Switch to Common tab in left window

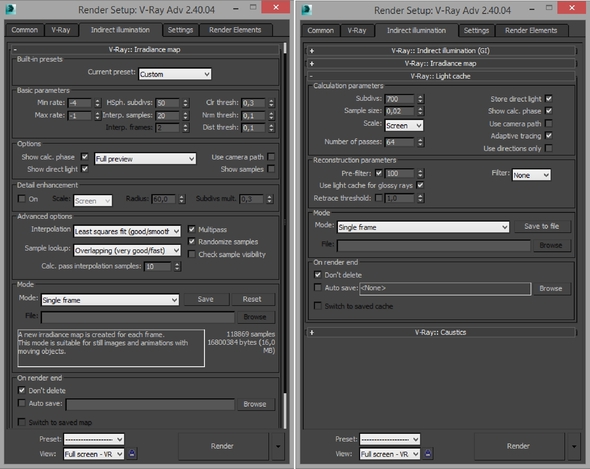24,30
